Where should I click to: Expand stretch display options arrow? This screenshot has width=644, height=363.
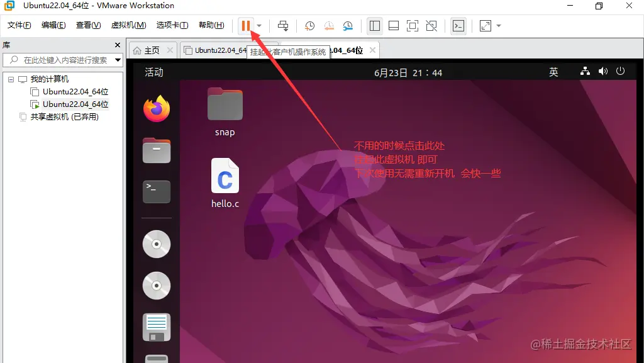pyautogui.click(x=499, y=26)
